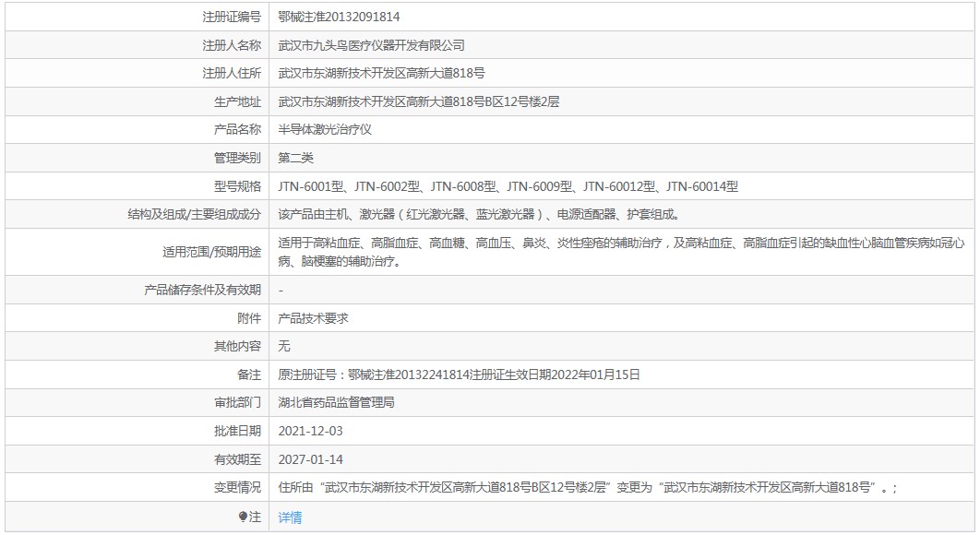
Task: Click the 产品储存条件及有效期 label
Action: point(202,290)
